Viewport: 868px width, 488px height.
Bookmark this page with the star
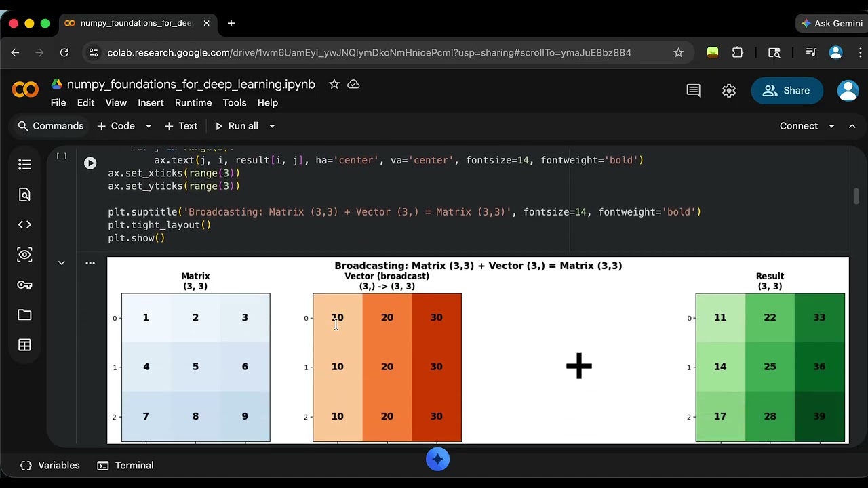(x=678, y=52)
